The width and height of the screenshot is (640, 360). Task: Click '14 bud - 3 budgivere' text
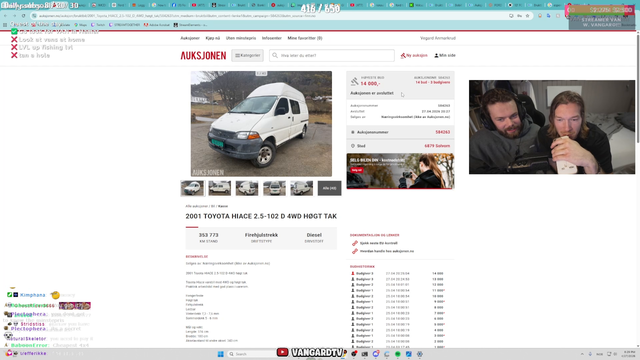[x=433, y=82]
